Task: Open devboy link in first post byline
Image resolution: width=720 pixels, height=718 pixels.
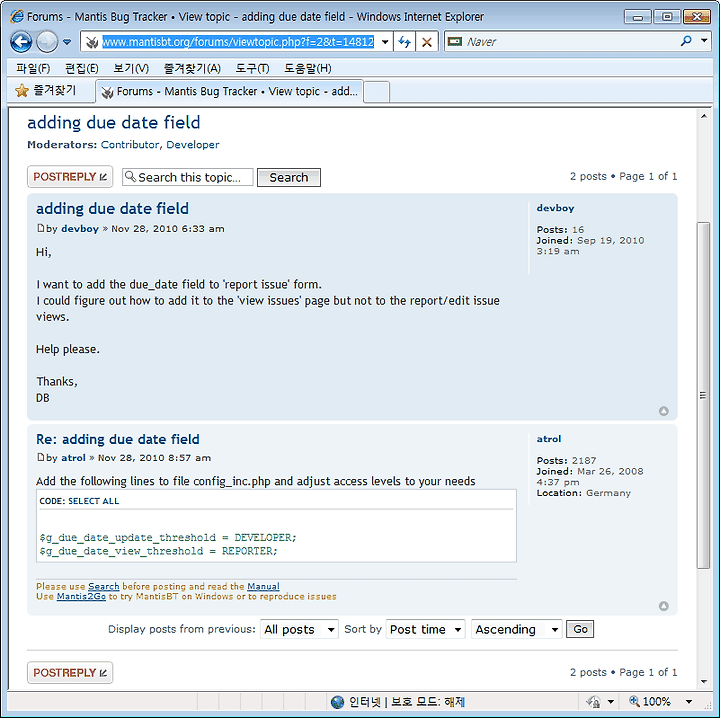Action: 80,229
